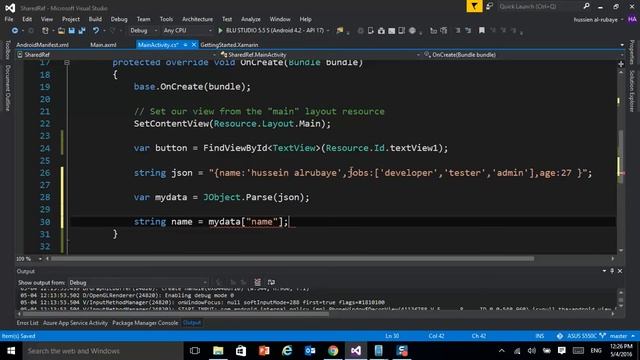This screenshot has height=360, width=640.
Task: Pin the MainActivity.cs tab
Action: (x=185, y=45)
